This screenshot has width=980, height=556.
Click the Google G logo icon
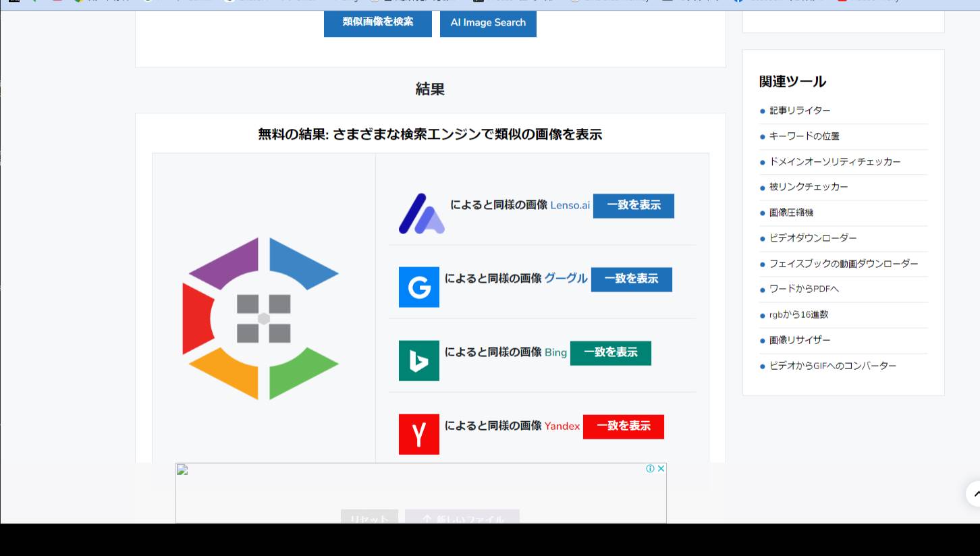[x=419, y=287]
